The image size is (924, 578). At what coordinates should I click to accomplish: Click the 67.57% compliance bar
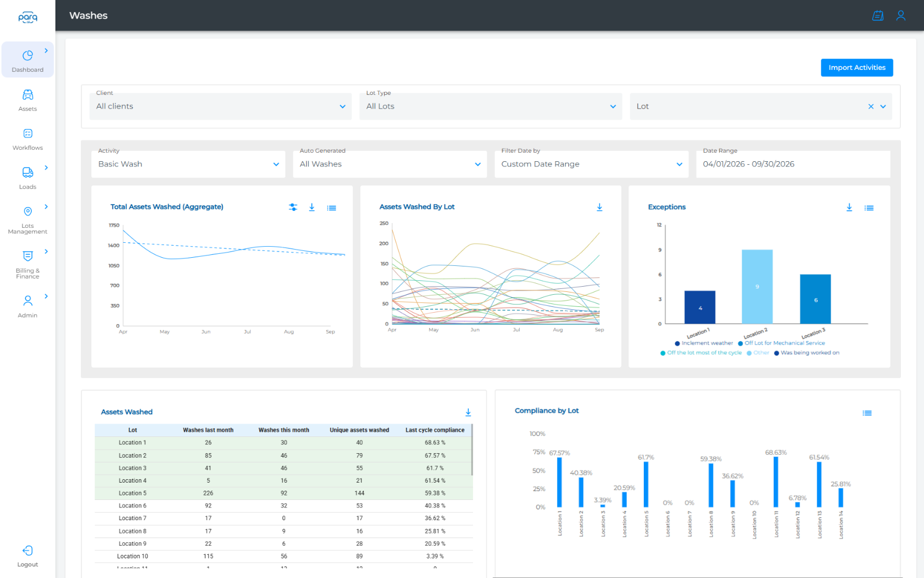(x=559, y=483)
